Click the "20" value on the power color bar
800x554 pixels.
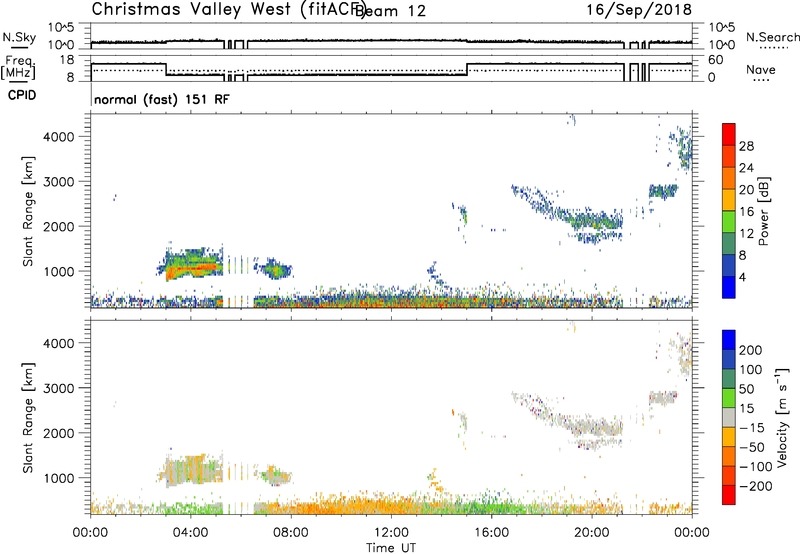coord(746,190)
